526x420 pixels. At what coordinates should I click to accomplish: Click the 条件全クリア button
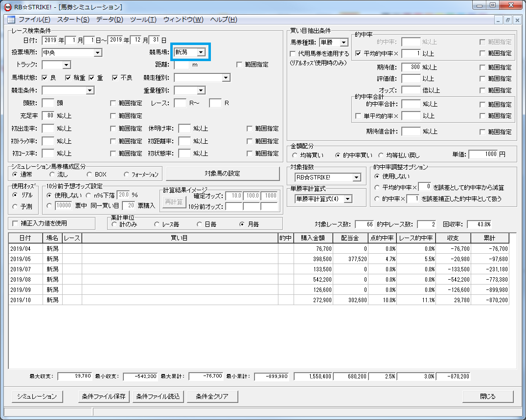click(212, 397)
